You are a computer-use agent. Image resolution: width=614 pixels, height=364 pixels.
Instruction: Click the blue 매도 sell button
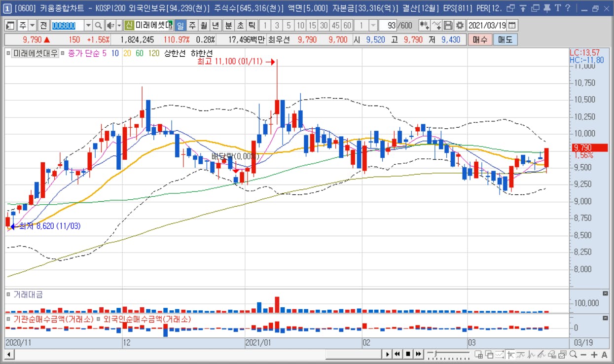coord(505,40)
